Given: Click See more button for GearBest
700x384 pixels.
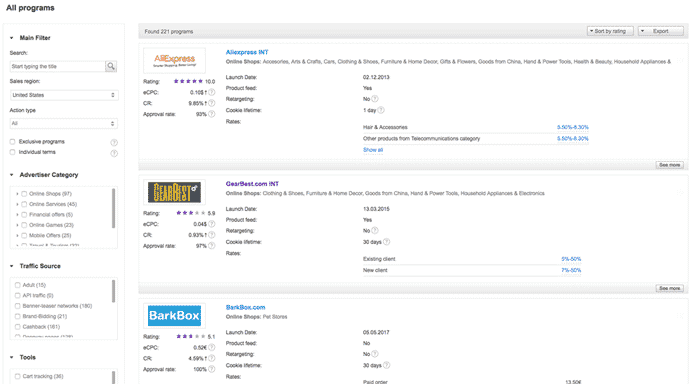Looking at the screenshot, I should pyautogui.click(x=669, y=288).
